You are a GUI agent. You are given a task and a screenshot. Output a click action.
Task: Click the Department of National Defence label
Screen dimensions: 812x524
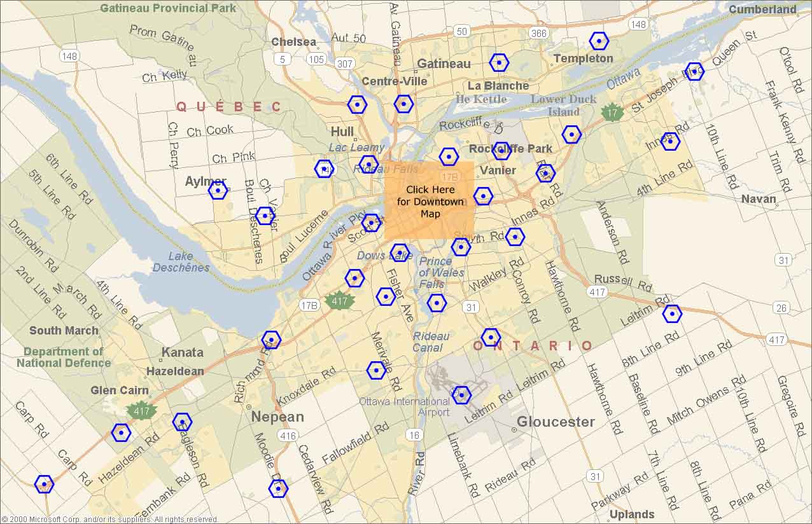click(64, 357)
